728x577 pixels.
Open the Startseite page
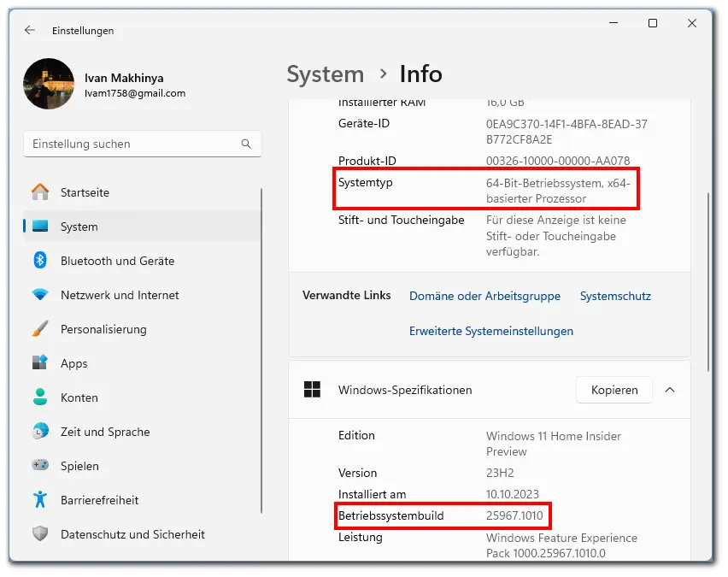click(142, 191)
